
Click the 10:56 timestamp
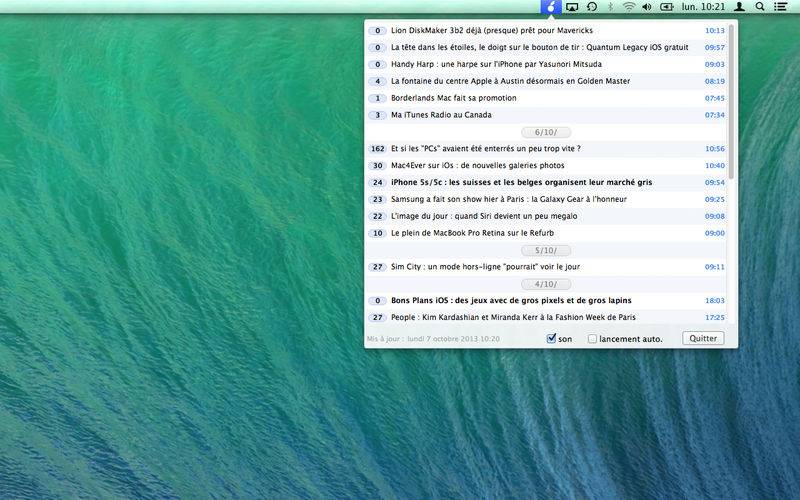click(715, 148)
